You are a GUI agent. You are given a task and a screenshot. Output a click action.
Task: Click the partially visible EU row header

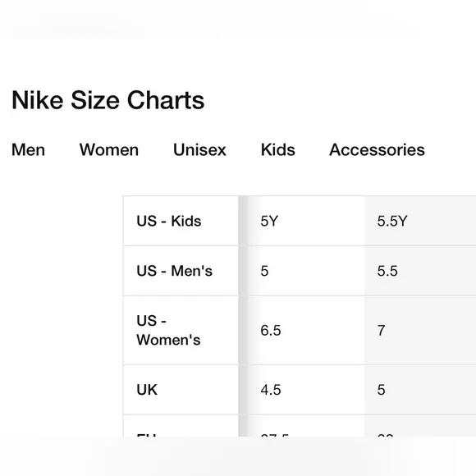[x=181, y=426]
